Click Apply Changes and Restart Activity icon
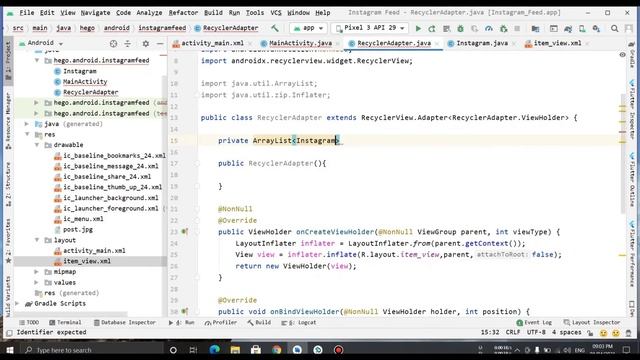The width and height of the screenshot is (640, 360). click(432, 28)
